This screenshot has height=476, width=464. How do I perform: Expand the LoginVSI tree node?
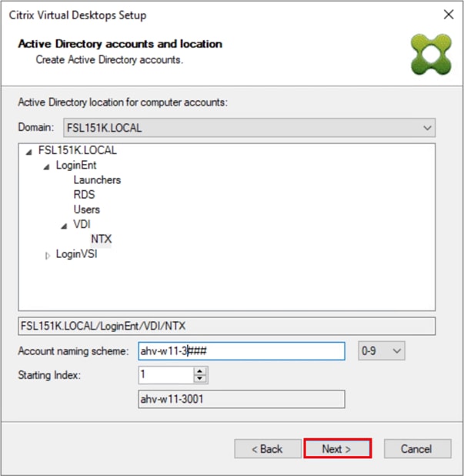tap(47, 256)
